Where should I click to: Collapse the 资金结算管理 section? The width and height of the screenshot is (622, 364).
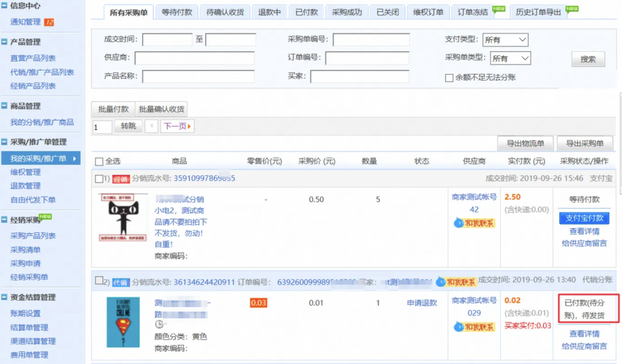(x=4, y=297)
